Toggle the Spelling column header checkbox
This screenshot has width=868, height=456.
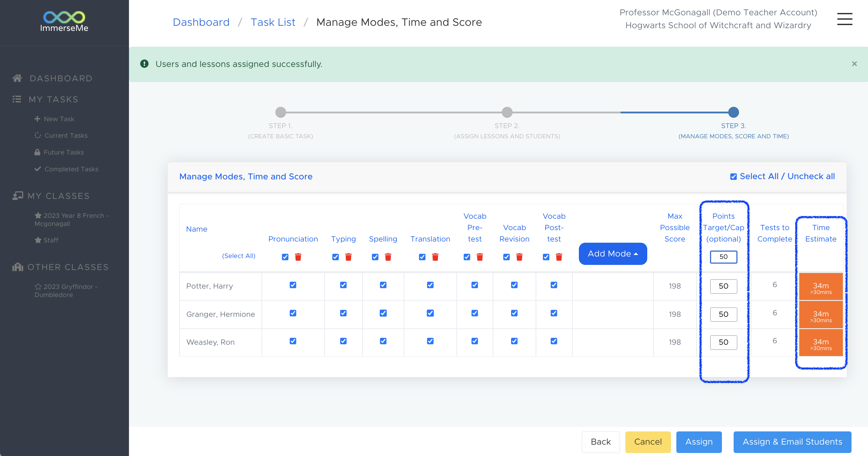pos(375,257)
